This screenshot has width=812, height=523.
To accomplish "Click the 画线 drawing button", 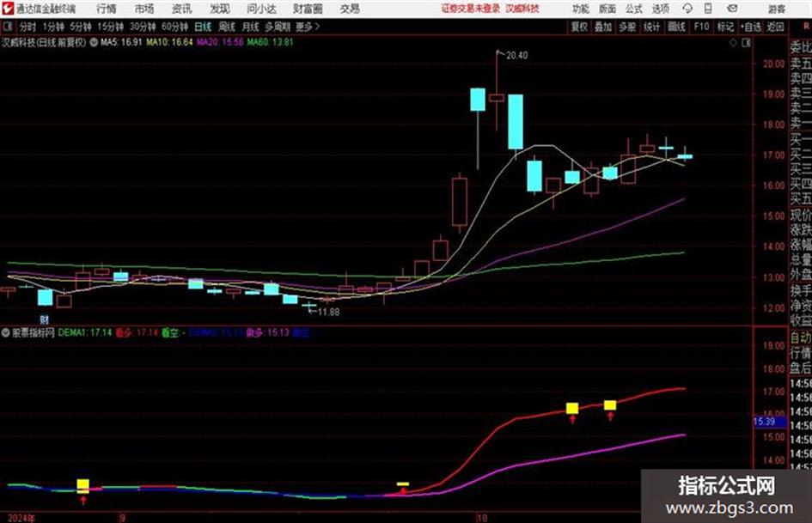I will [676, 27].
